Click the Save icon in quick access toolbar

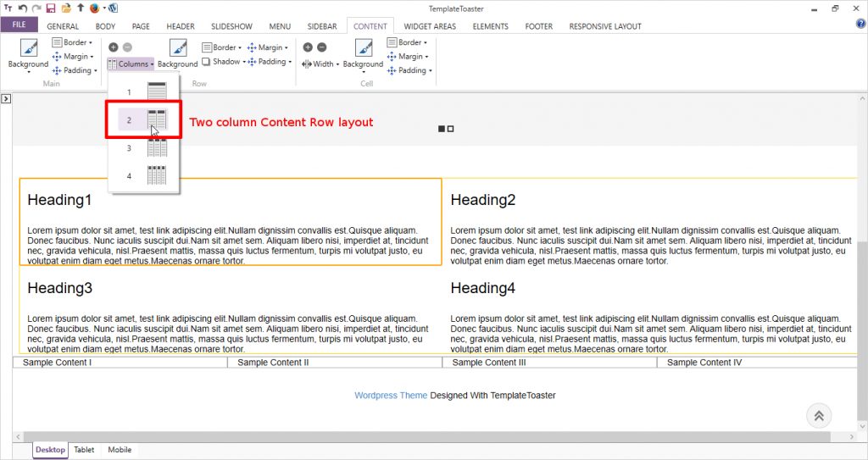pyautogui.click(x=51, y=8)
